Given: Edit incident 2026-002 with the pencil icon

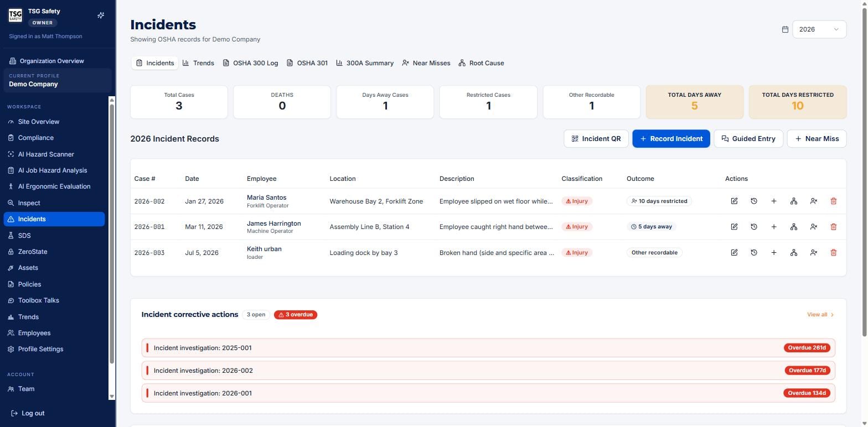Looking at the screenshot, I should coord(734,201).
